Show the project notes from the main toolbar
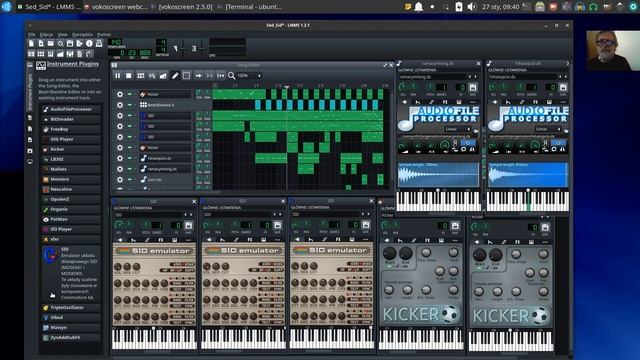640x360 pixels. pyautogui.click(x=80, y=54)
